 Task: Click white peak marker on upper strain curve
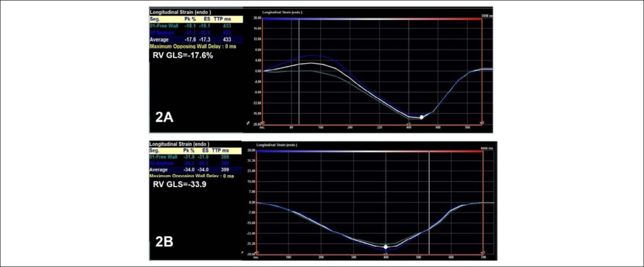point(421,117)
